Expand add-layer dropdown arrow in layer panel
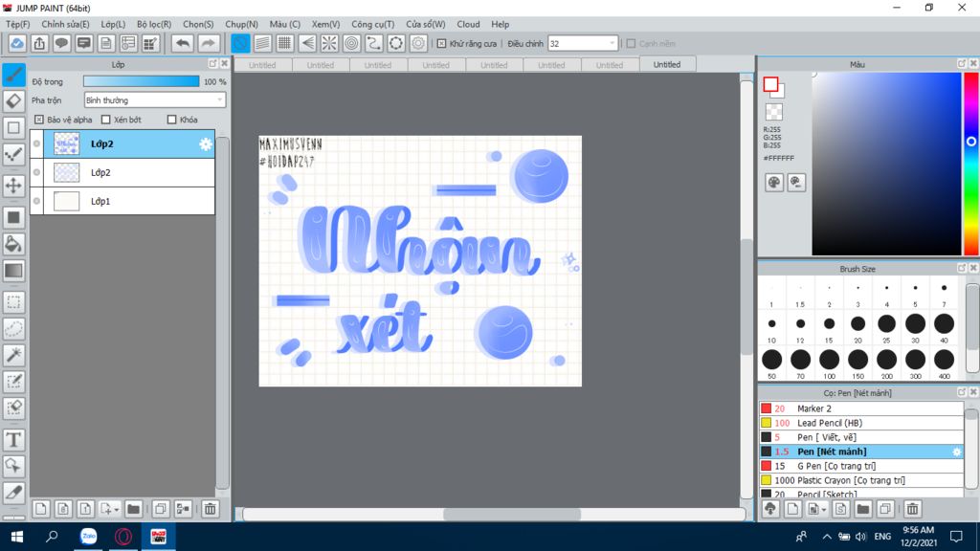 (116, 510)
